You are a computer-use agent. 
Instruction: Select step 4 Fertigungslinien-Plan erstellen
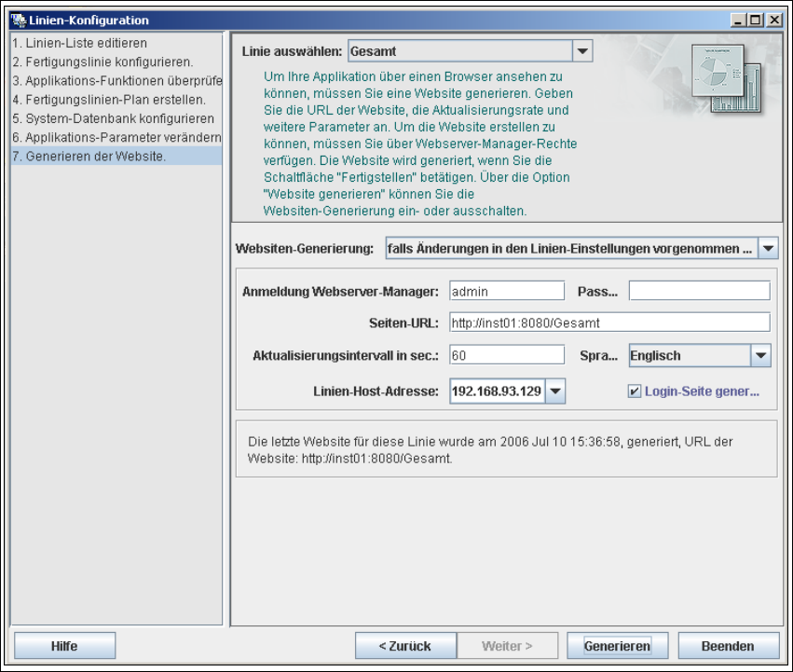tap(116, 100)
